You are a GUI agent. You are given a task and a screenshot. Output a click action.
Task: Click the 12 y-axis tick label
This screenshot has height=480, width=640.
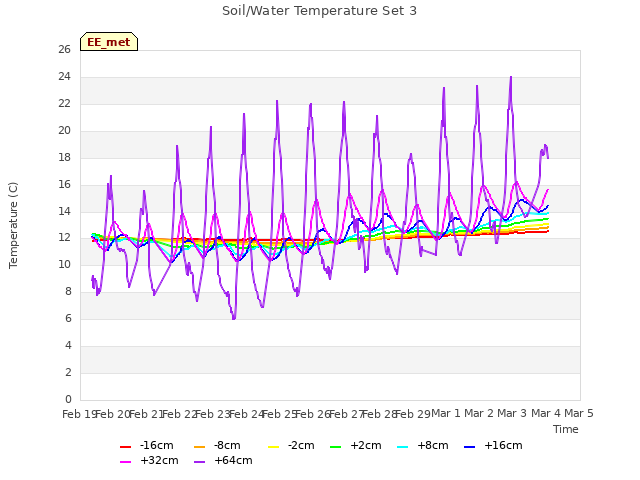tap(64, 238)
